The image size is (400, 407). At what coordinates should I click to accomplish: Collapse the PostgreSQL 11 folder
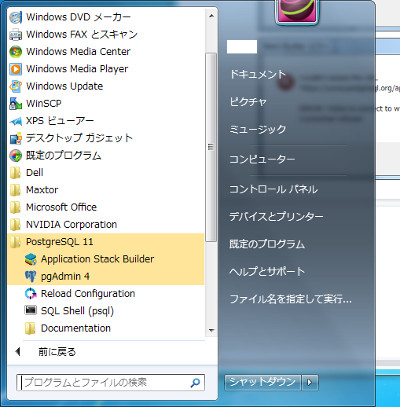click(x=105, y=242)
